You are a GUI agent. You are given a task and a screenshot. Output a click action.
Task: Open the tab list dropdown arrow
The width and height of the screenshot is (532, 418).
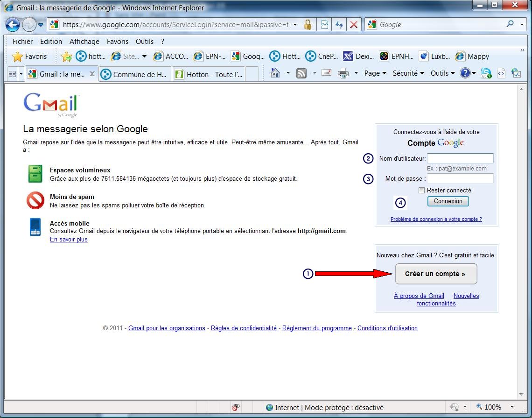click(x=21, y=74)
